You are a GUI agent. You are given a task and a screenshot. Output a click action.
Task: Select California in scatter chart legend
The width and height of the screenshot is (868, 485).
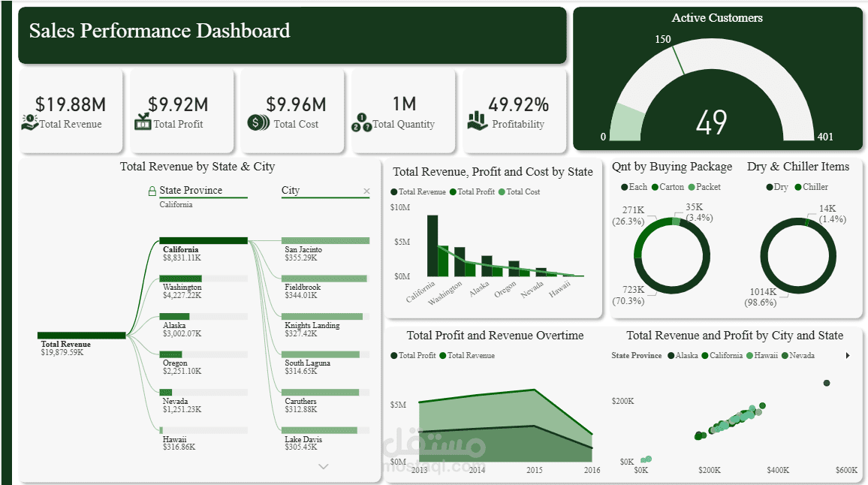pos(722,355)
